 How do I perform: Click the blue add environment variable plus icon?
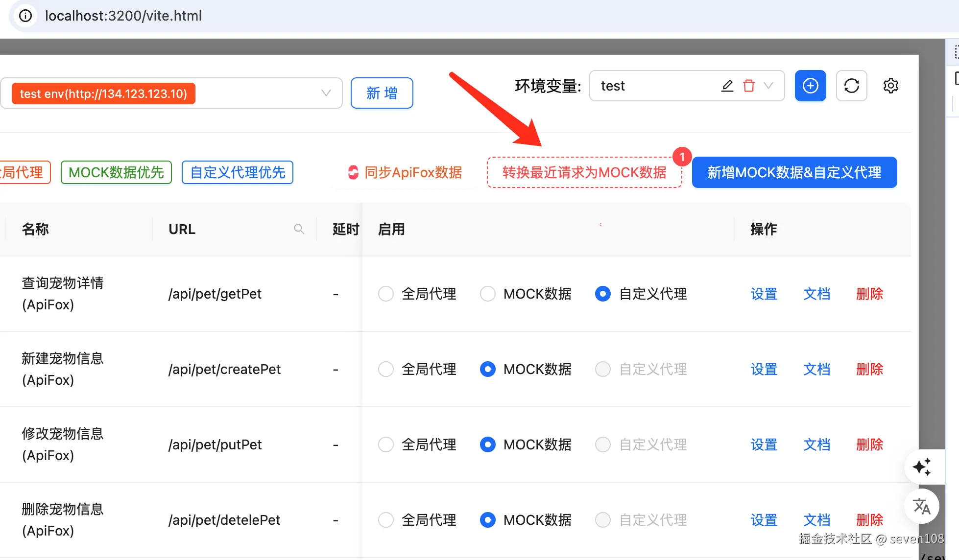tap(810, 86)
